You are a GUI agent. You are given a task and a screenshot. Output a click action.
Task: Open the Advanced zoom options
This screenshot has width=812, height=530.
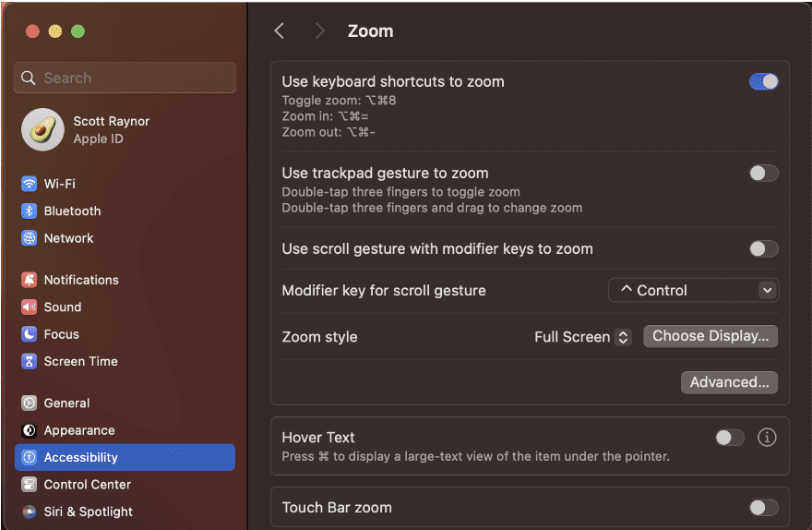[729, 382]
